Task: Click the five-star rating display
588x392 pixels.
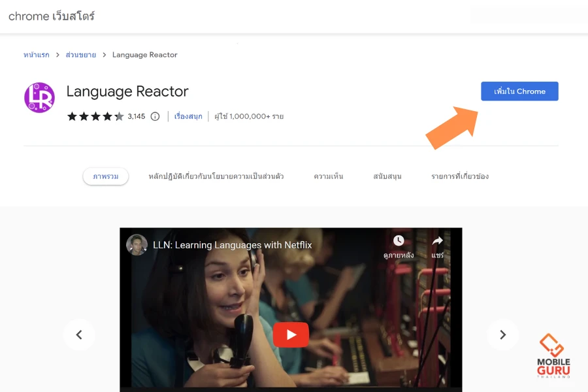Action: [95, 116]
